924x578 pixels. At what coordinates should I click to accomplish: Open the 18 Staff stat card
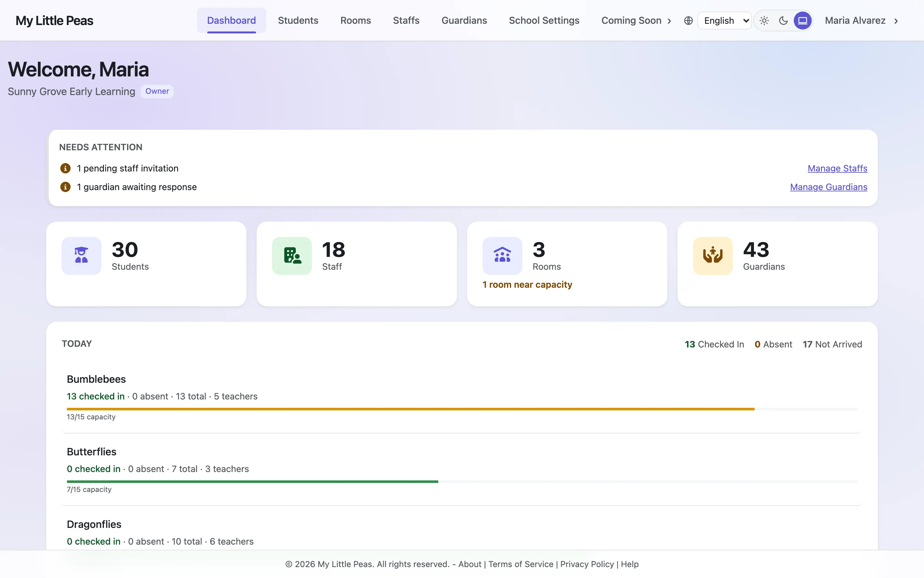[x=357, y=264]
